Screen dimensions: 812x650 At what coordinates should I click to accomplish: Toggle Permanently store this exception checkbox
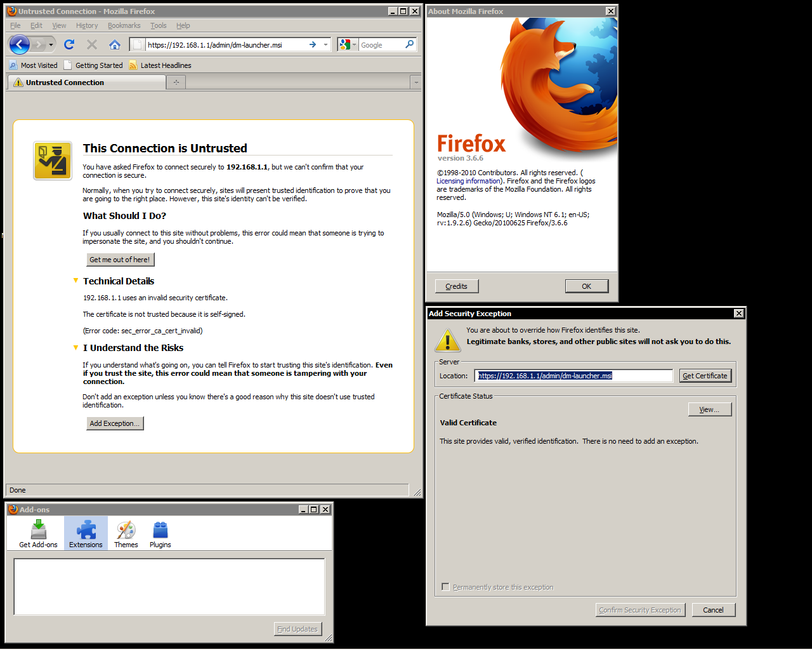coord(445,587)
